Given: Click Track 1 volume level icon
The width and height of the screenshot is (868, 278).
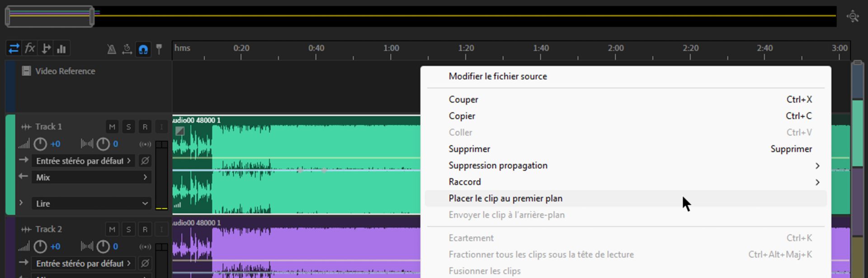Looking at the screenshot, I should tap(24, 144).
